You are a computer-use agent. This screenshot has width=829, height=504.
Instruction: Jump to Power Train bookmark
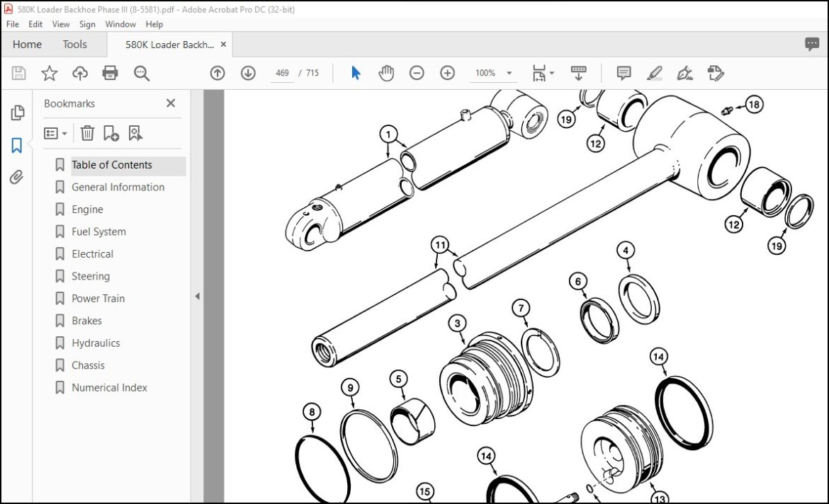coord(98,298)
